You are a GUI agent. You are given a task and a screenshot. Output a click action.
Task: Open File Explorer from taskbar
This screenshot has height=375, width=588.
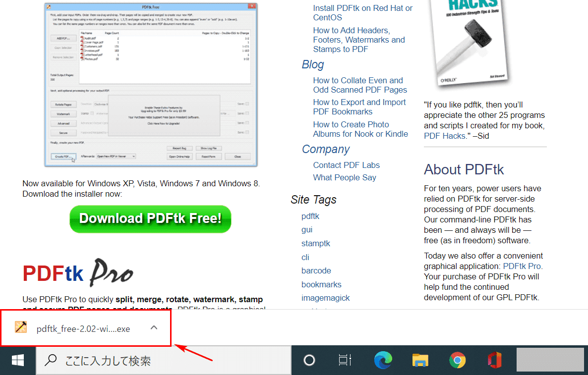click(420, 361)
